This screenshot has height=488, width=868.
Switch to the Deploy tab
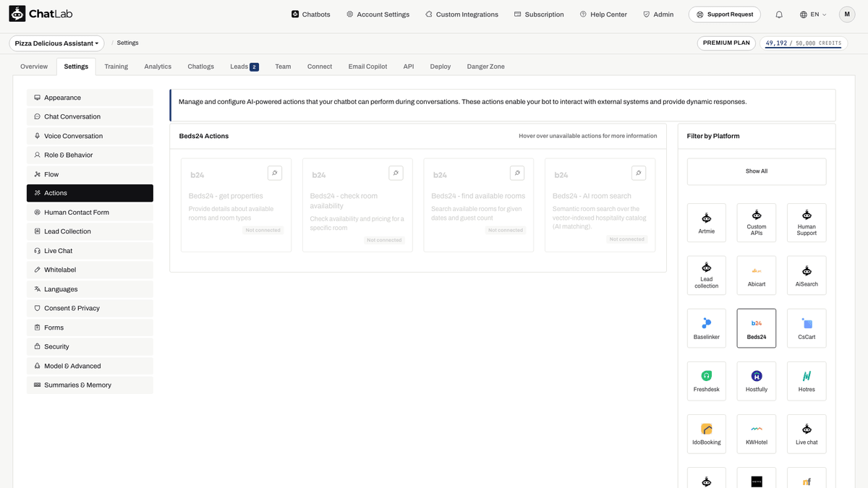pos(441,67)
